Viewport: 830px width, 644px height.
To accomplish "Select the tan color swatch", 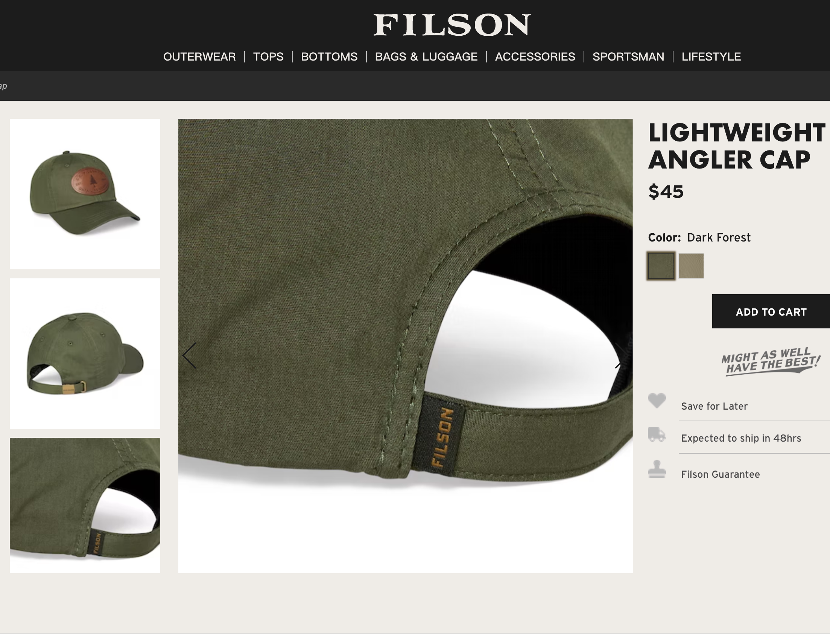I will [x=691, y=266].
